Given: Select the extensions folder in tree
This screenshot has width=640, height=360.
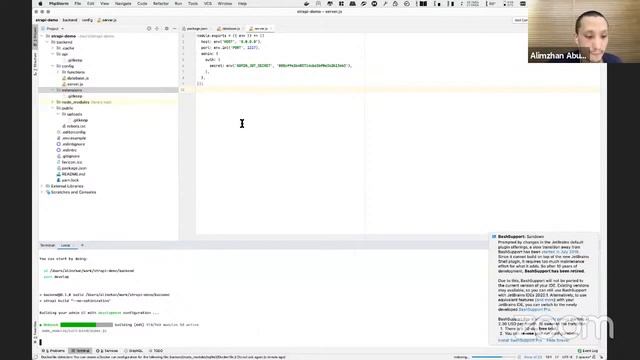Looking at the screenshot, I should [x=108, y=90].
